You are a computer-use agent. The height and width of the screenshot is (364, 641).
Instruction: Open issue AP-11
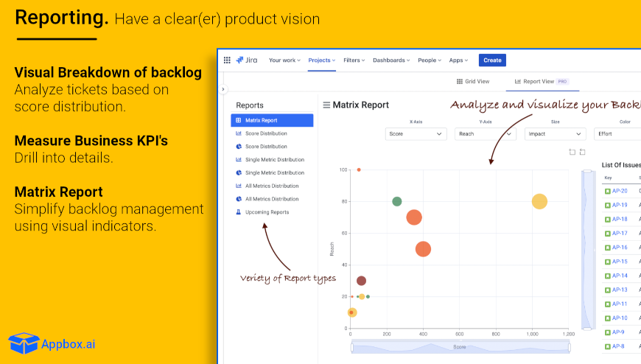point(620,304)
